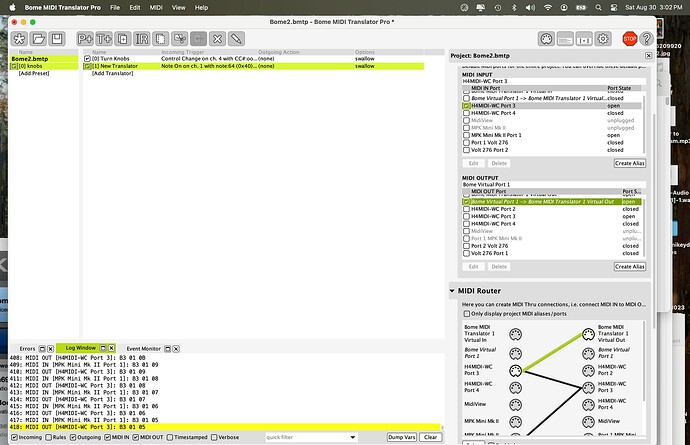This screenshot has height=445, width=690.
Task: Open the File menu
Action: (x=115, y=7)
